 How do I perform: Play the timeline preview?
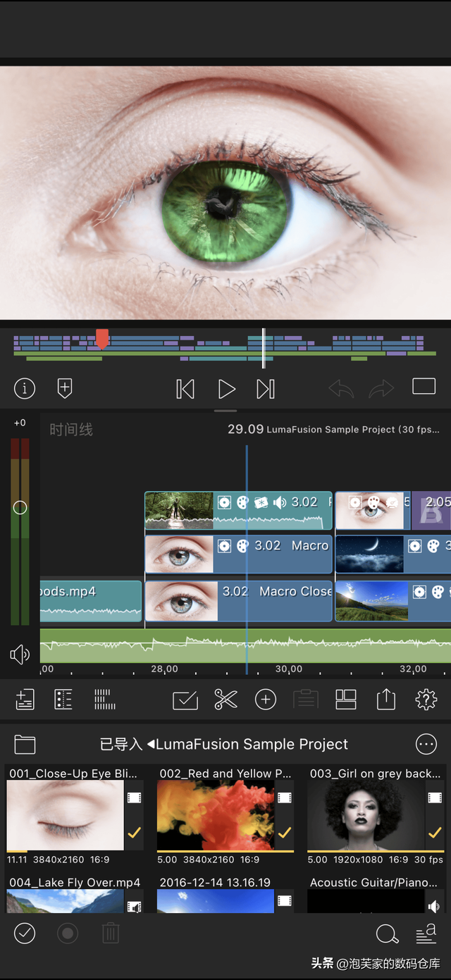[x=226, y=389]
